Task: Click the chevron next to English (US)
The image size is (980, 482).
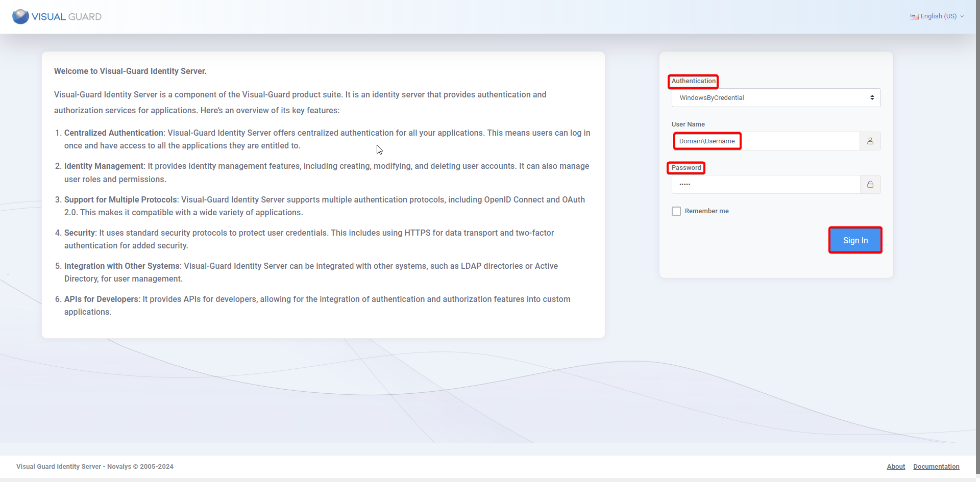Action: (963, 16)
